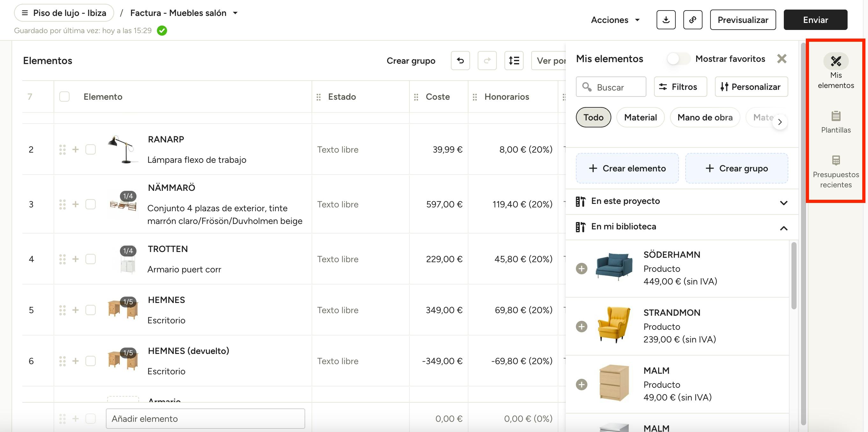Toggle Mostrar favoritos switch

(x=678, y=59)
